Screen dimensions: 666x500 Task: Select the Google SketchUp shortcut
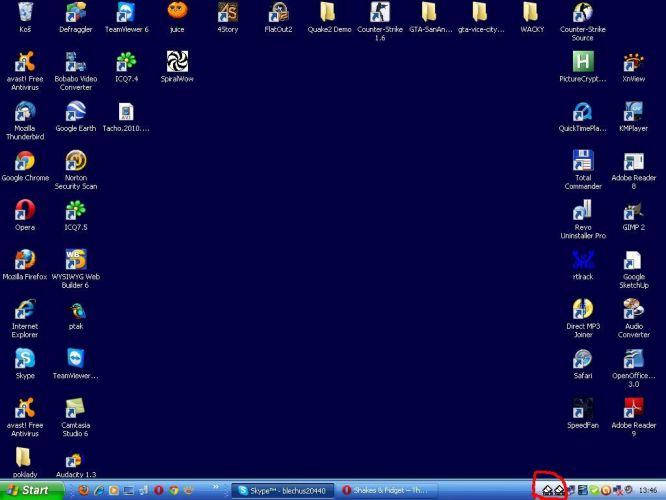pyautogui.click(x=633, y=268)
